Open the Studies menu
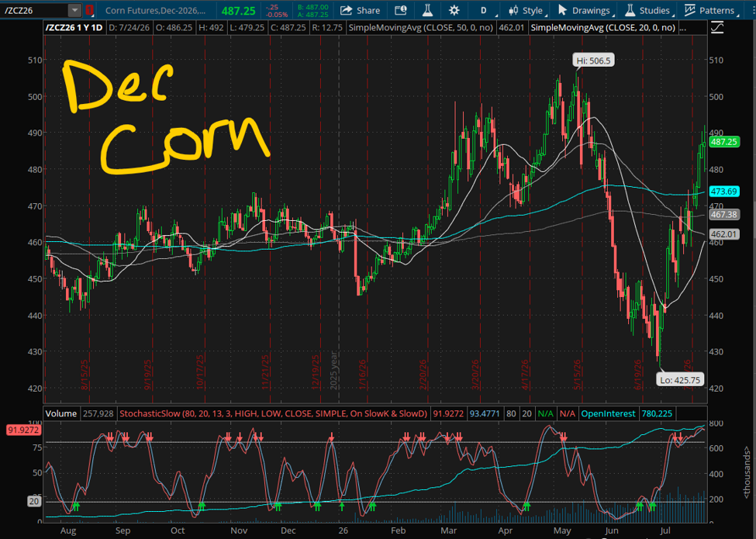The height and width of the screenshot is (539, 756). (648, 10)
